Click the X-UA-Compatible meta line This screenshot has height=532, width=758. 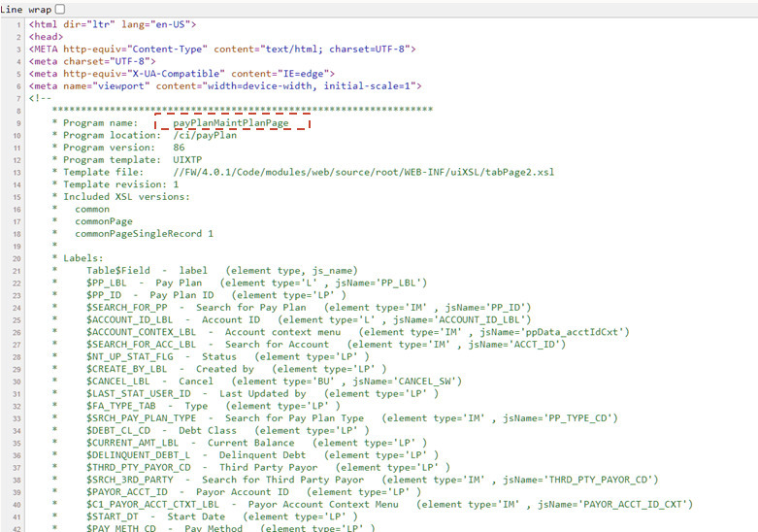point(181,74)
